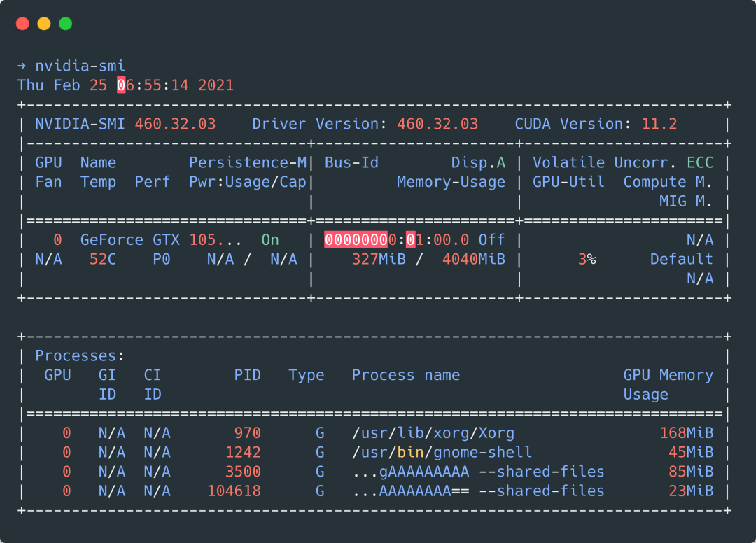Click the nvidia-smi command text
Viewport: 756px width, 543px height.
[x=80, y=66]
